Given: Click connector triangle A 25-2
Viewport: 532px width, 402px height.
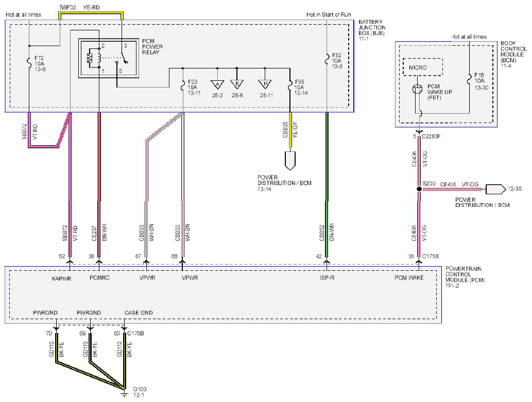Looking at the screenshot, I should coord(217,84).
